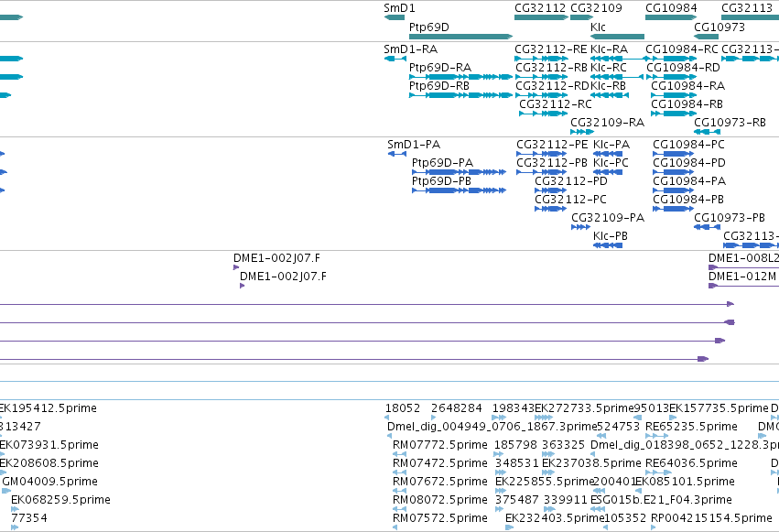The image size is (779, 532).
Task: Select the Klc-RA transcript label
Action: coord(609,49)
